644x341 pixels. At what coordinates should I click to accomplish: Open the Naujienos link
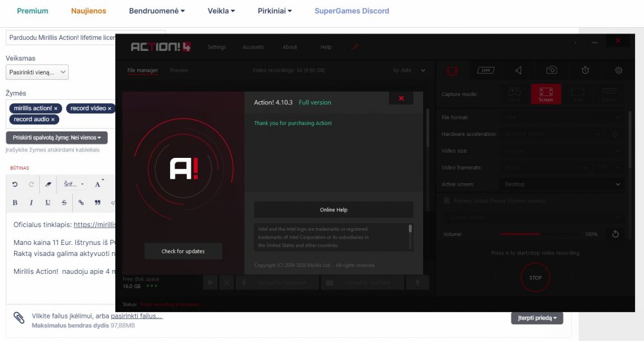(89, 11)
